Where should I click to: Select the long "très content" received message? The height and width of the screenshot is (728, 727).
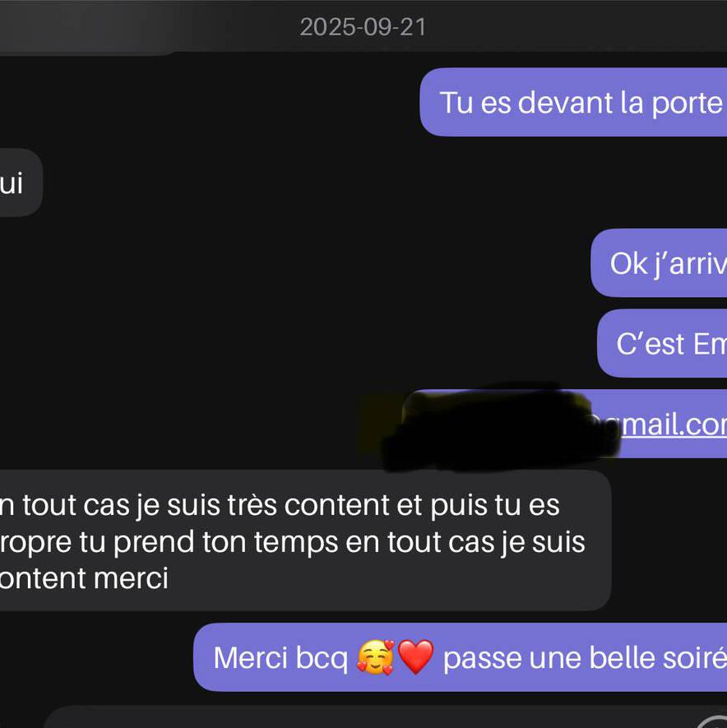pos(305,540)
